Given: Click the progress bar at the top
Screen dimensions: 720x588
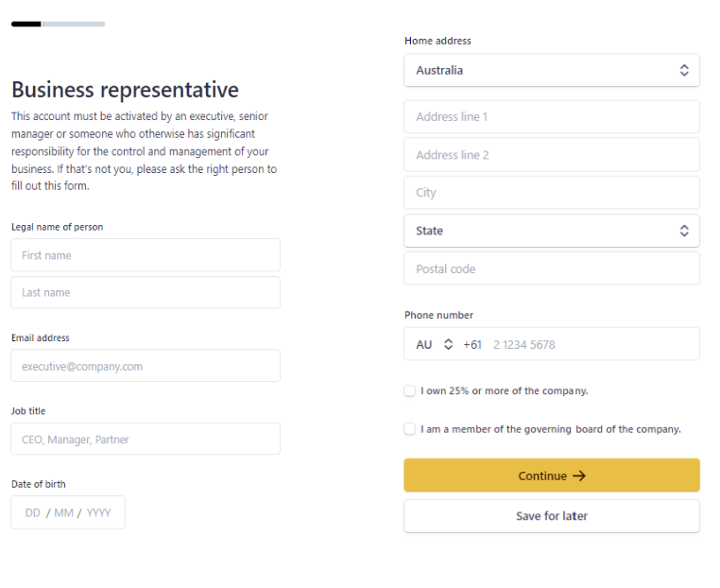Looking at the screenshot, I should pos(59,24).
